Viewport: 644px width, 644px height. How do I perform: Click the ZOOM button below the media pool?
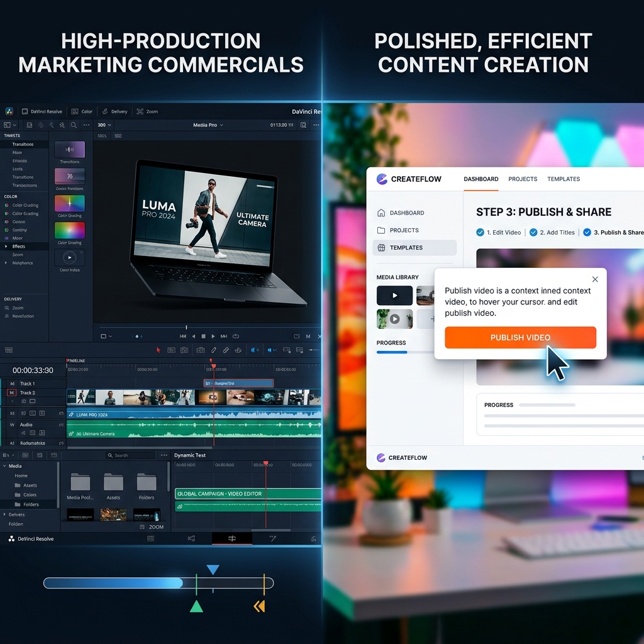coord(152,527)
